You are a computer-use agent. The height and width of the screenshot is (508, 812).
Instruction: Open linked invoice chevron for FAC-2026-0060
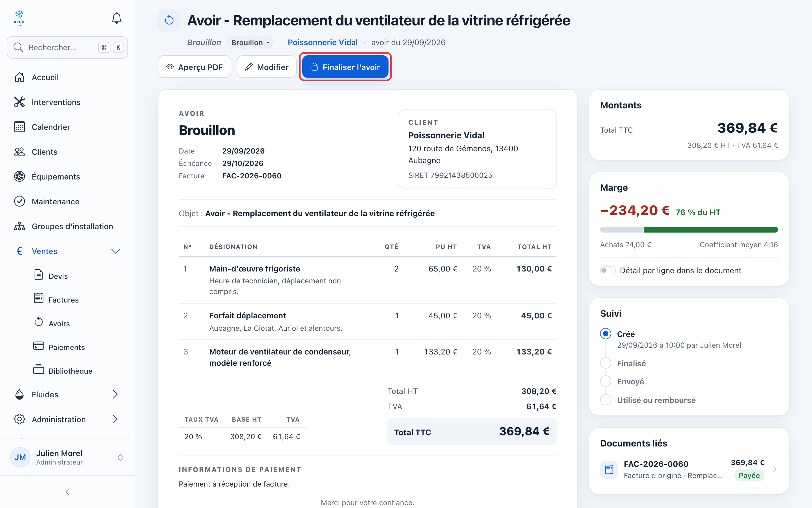[774, 469]
